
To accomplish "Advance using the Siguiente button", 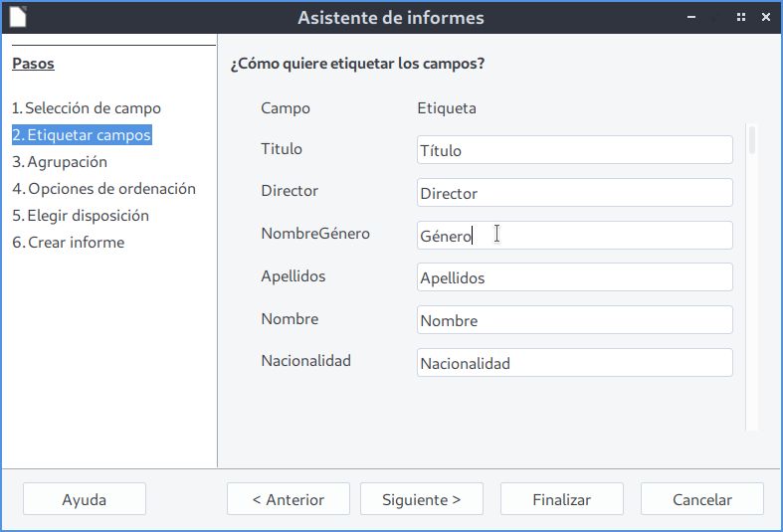I will coord(421,499).
